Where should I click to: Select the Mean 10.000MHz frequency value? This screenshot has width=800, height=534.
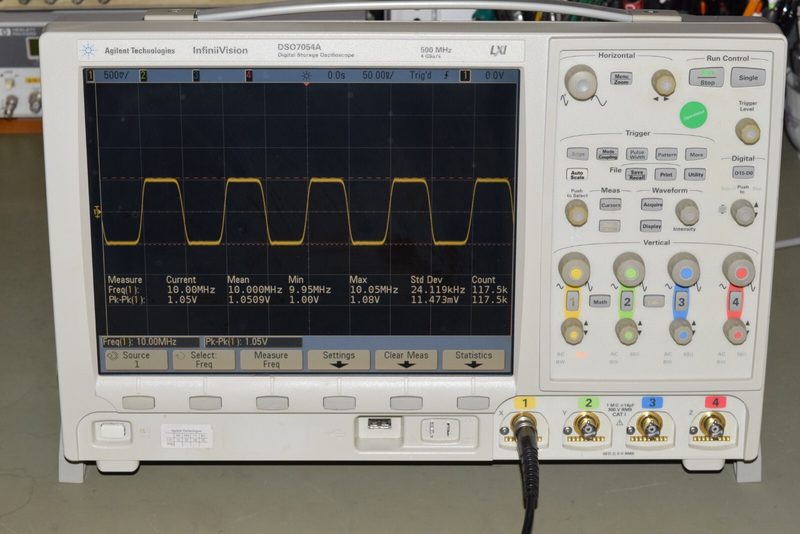point(255,290)
